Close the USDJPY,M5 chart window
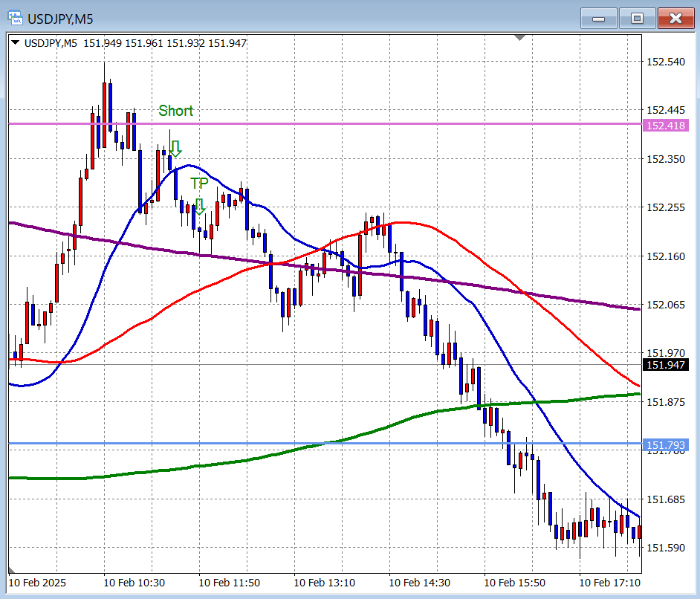The width and height of the screenshot is (700, 599). click(x=675, y=18)
